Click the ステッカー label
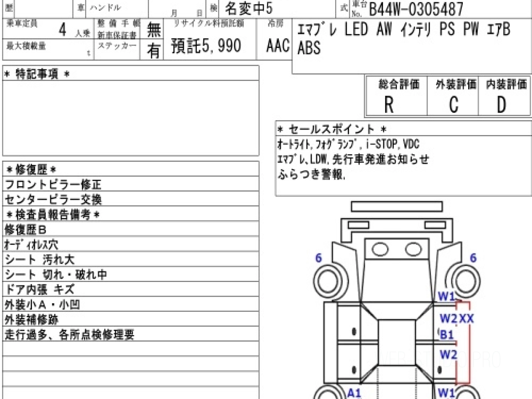532x399 pixels. click(117, 45)
